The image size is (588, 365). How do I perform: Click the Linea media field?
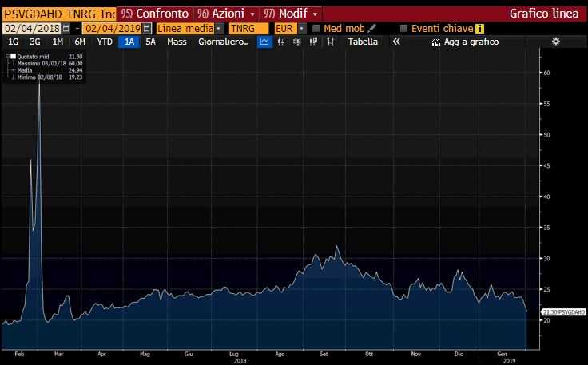[x=185, y=29]
